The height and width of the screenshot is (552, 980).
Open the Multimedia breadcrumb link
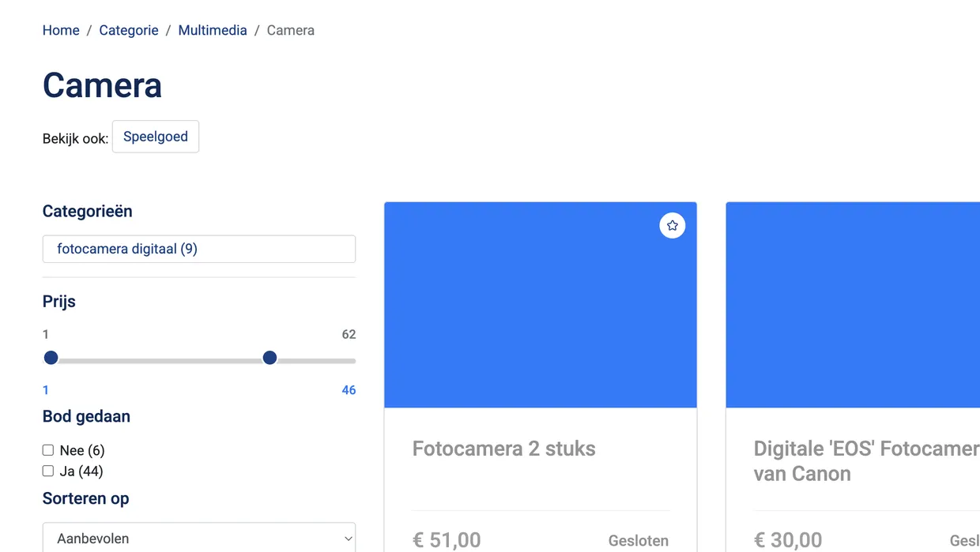213,30
